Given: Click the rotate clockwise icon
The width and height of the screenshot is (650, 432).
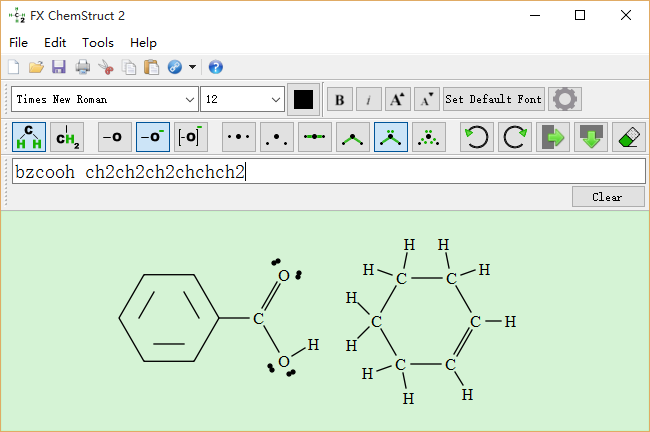Looking at the screenshot, I should pyautogui.click(x=515, y=136).
